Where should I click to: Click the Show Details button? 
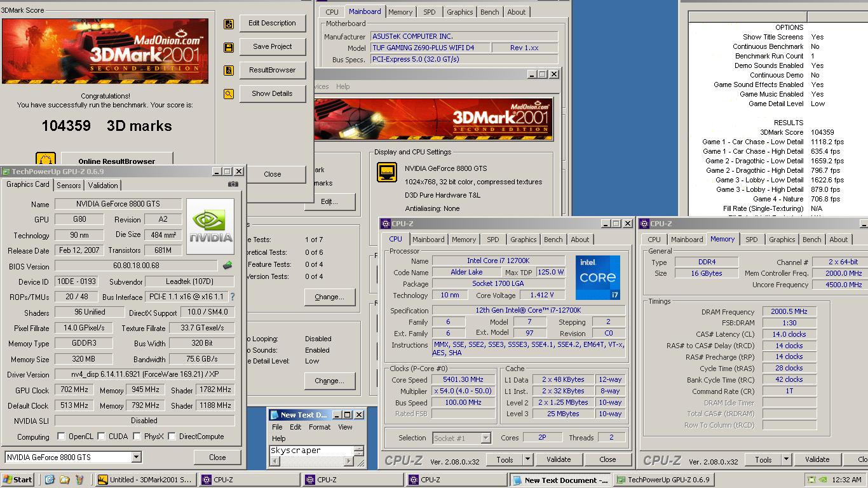(272, 93)
